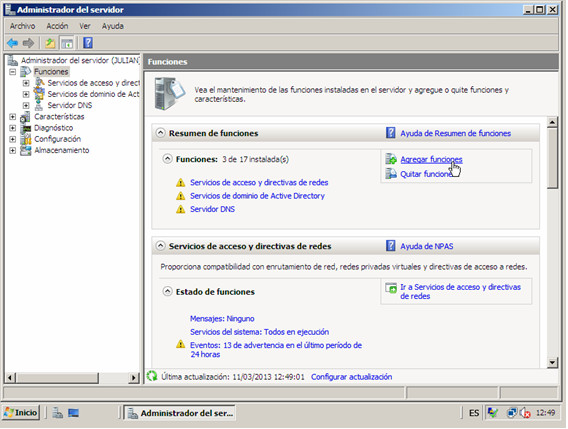Expand the Características tree node
Screen dimensions: 568x429
tap(13, 117)
